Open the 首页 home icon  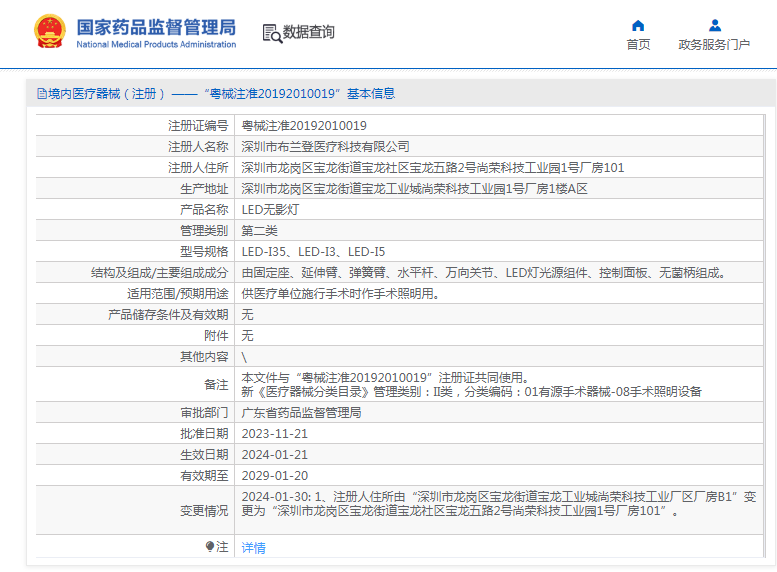pyautogui.click(x=638, y=25)
